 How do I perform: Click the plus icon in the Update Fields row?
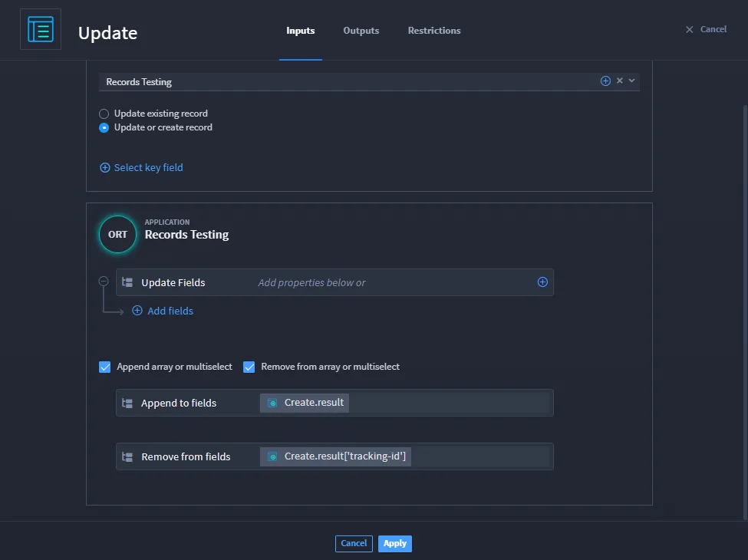542,282
